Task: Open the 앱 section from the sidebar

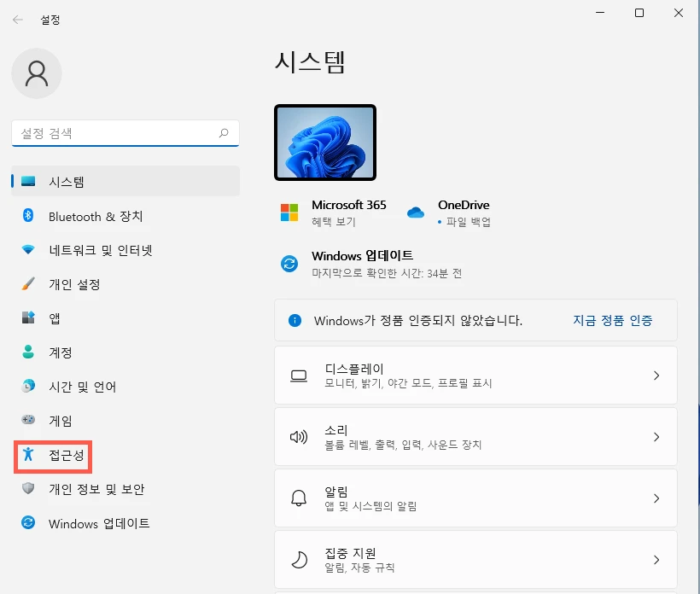Action: pos(26,318)
